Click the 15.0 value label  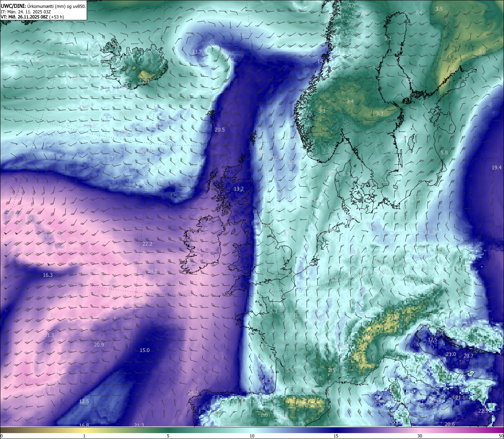(x=145, y=350)
